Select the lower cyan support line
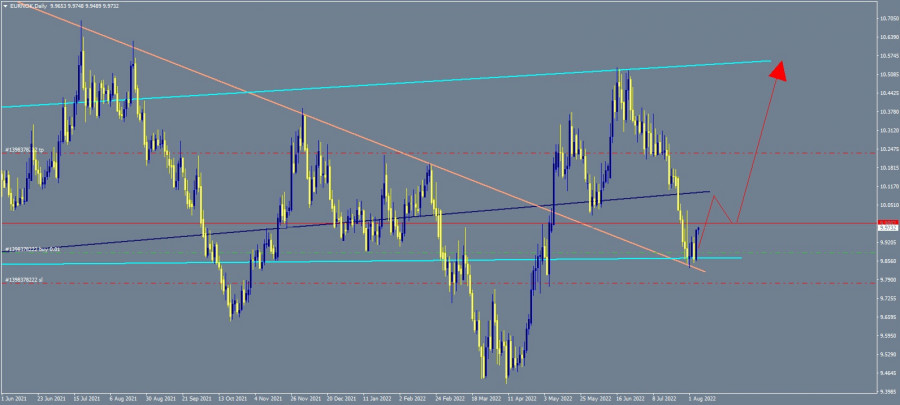This screenshot has width=900, height=405. 400,260
